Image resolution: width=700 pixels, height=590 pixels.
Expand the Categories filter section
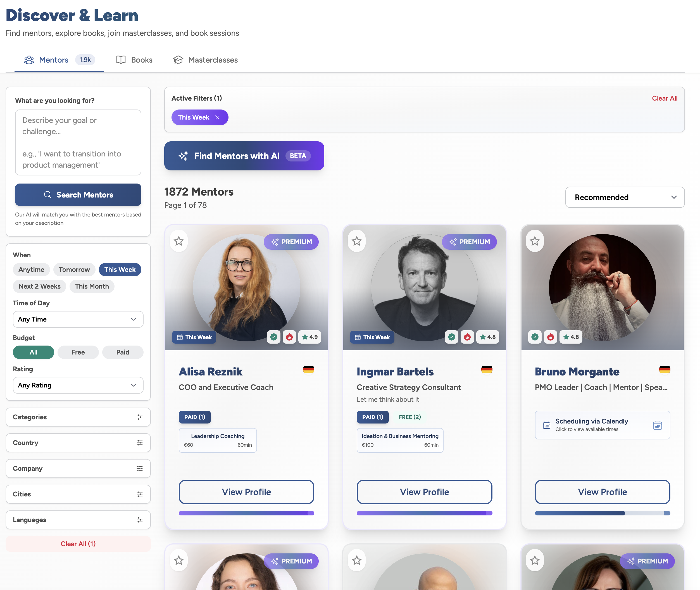78,417
